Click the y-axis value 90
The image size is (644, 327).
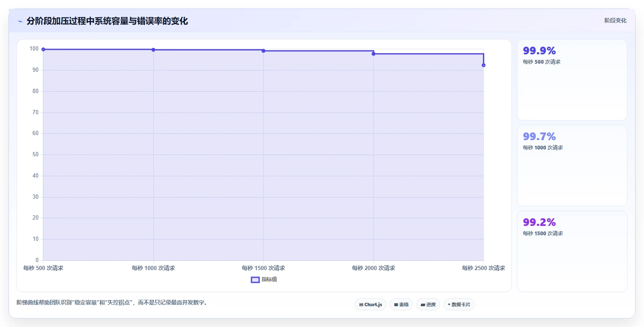[x=36, y=70]
